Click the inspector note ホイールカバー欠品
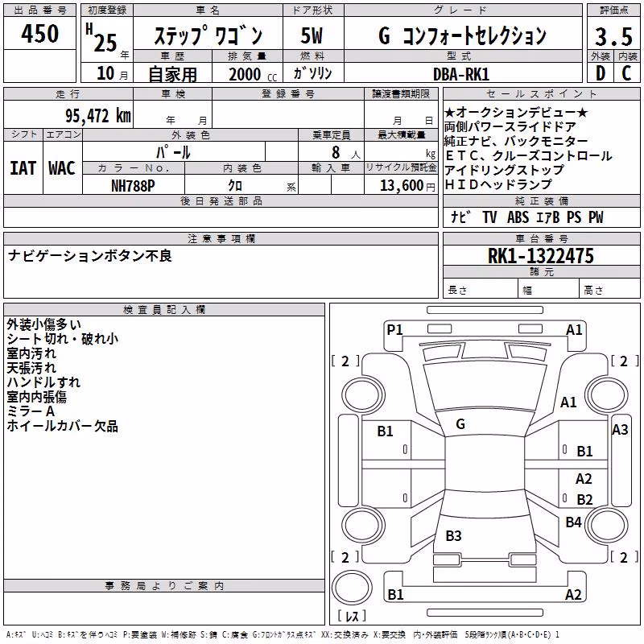 pyautogui.click(x=63, y=426)
